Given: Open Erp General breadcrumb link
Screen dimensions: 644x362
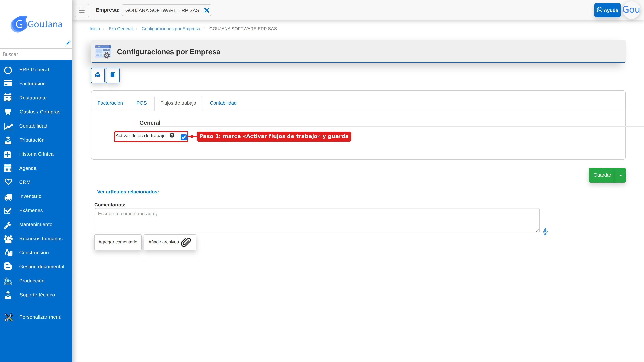Looking at the screenshot, I should (x=121, y=29).
